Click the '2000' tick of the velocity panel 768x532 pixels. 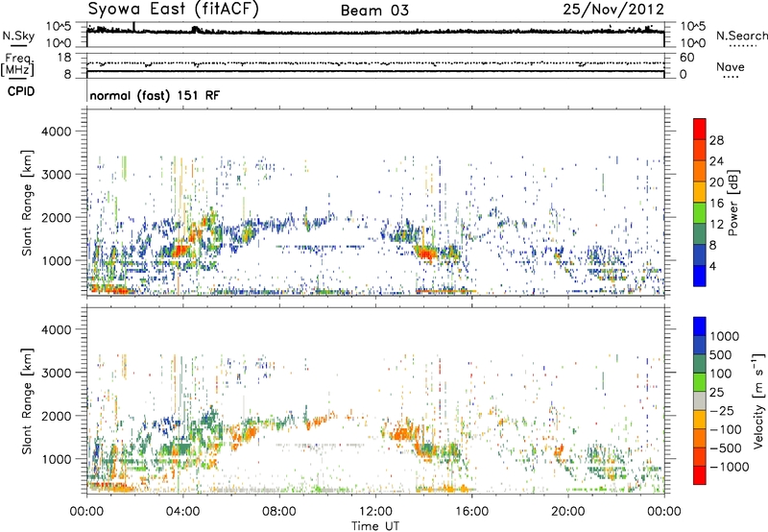point(57,416)
